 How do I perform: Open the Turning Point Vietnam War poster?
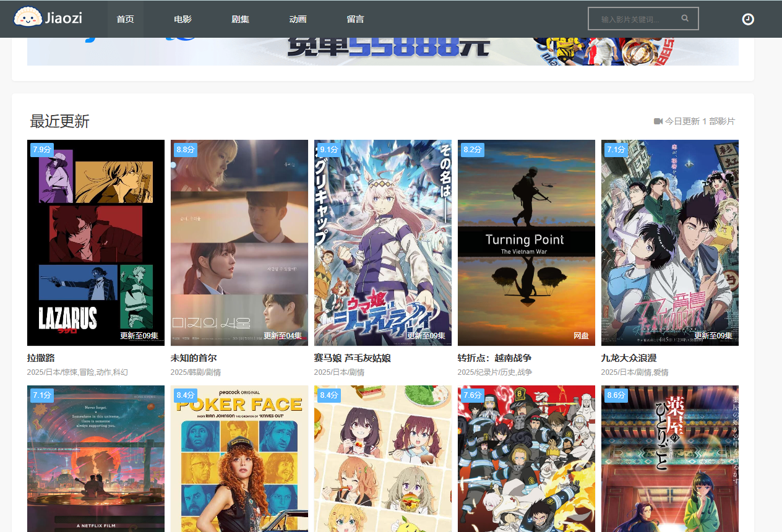(x=526, y=242)
